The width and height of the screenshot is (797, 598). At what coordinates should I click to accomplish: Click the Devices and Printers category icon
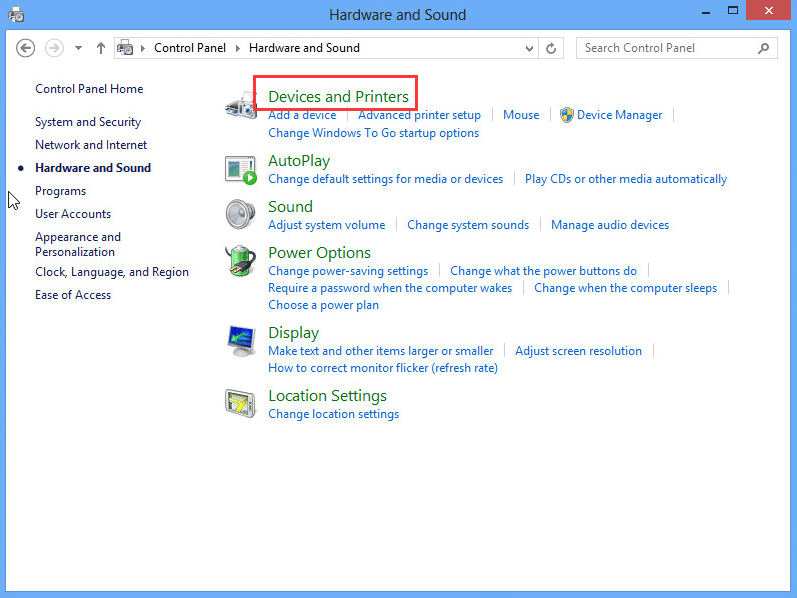[x=241, y=104]
